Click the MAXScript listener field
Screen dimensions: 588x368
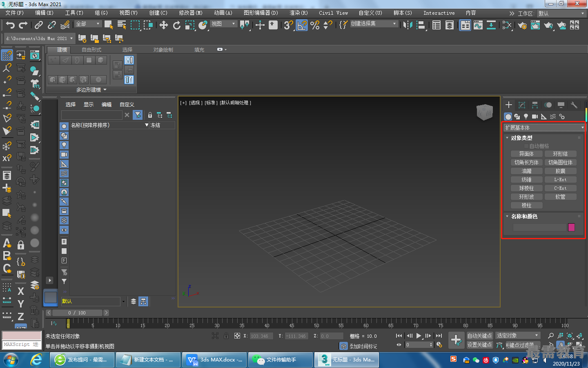(21, 344)
